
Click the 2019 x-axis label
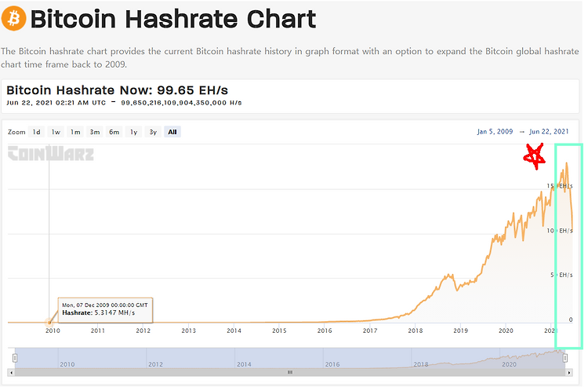461,330
